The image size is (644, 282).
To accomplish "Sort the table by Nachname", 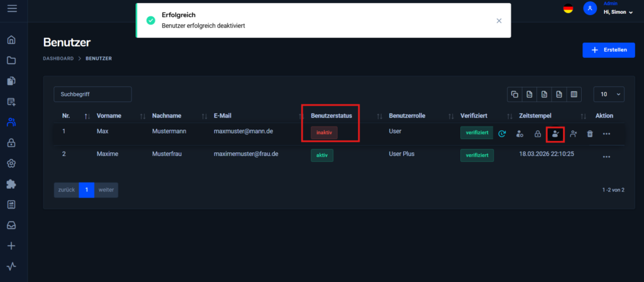I will tap(204, 116).
